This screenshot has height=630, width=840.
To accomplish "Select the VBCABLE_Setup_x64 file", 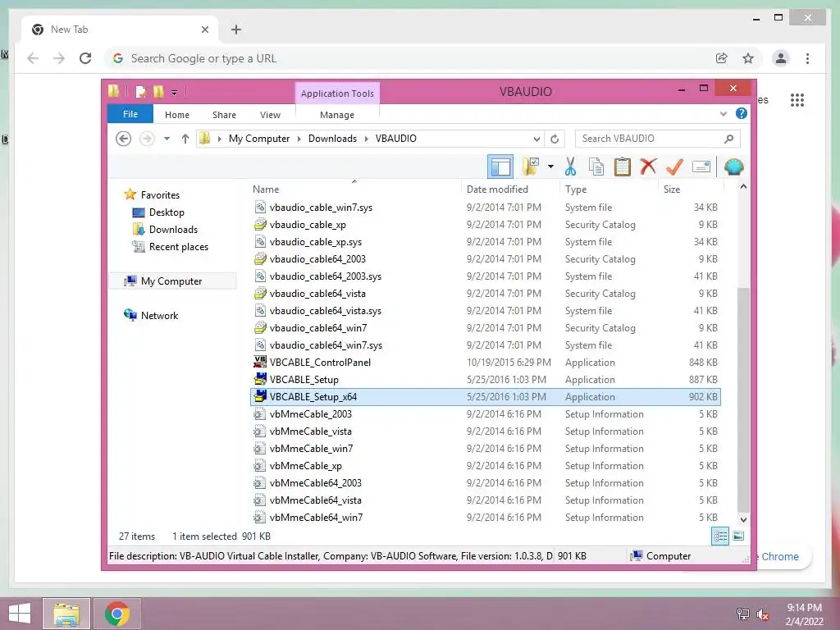I will tap(486, 397).
